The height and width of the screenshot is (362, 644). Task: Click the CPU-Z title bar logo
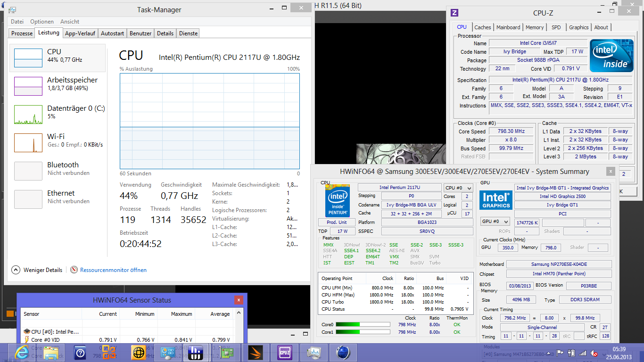point(454,13)
